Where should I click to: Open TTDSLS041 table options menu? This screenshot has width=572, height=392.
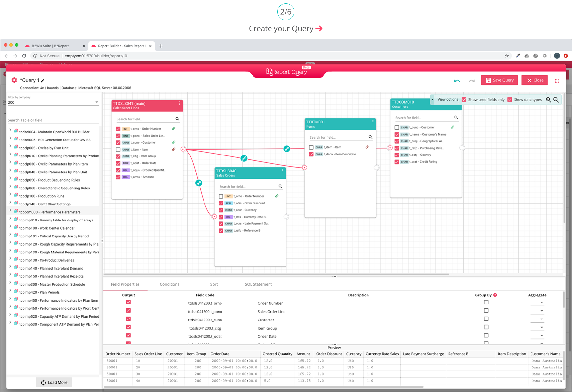pos(180,103)
